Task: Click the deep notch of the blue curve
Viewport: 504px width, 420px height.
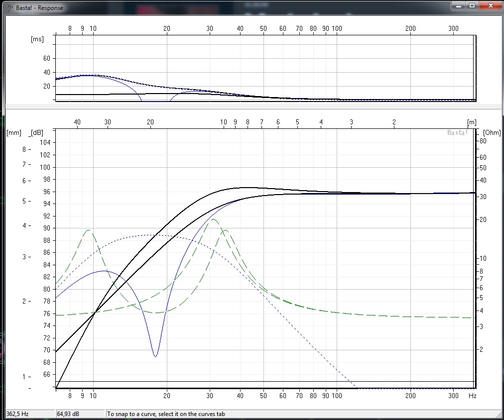Action: click(155, 356)
